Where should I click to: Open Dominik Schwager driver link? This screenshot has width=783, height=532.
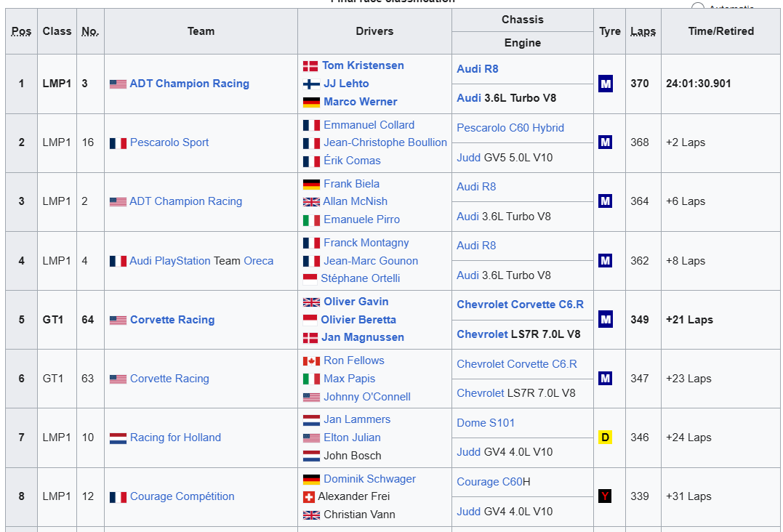[369, 479]
